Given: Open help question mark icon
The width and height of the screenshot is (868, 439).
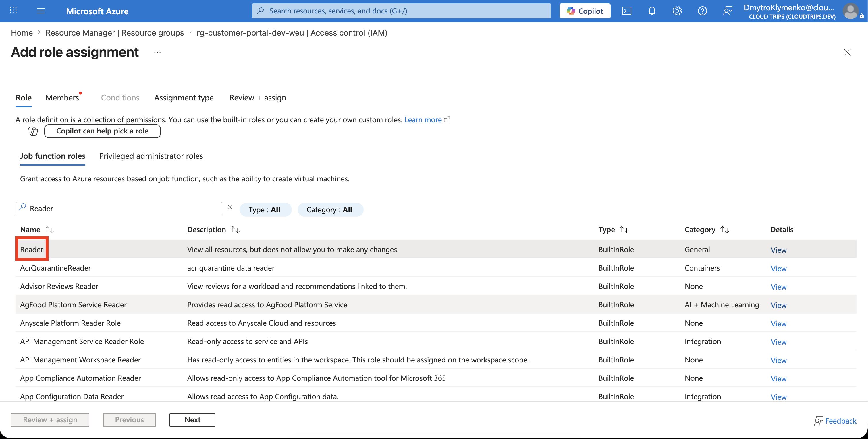Looking at the screenshot, I should [x=702, y=11].
